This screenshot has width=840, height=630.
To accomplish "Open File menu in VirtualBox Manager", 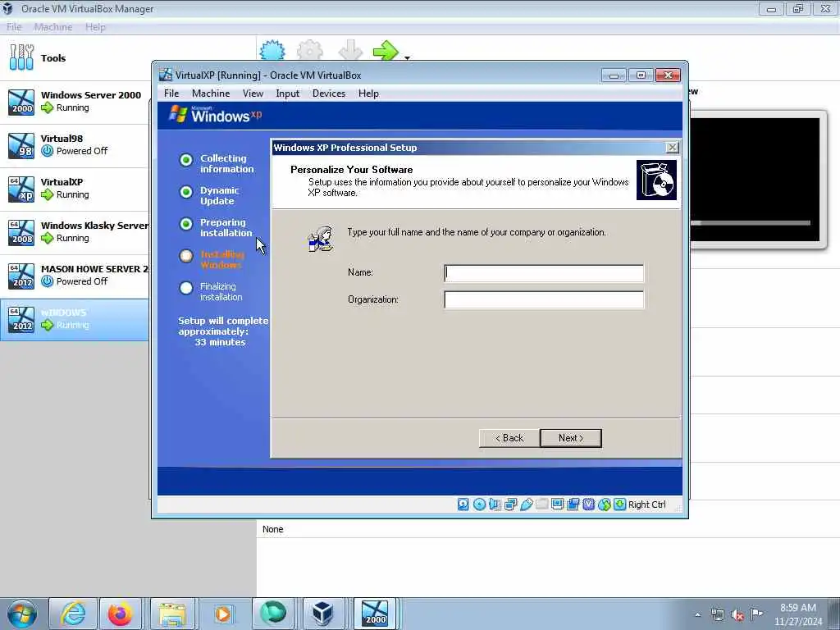I will tap(14, 27).
